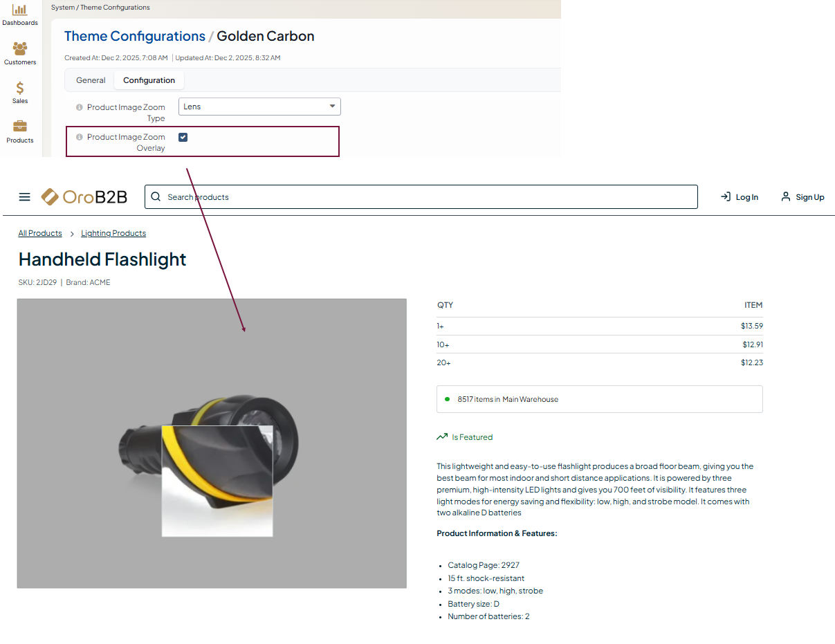Go to All Products breadcrumb
Screen dimensions: 835x644
[x=40, y=233]
